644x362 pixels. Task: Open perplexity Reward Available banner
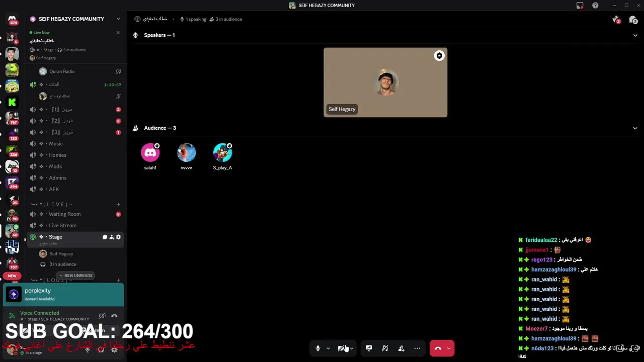pos(63,295)
